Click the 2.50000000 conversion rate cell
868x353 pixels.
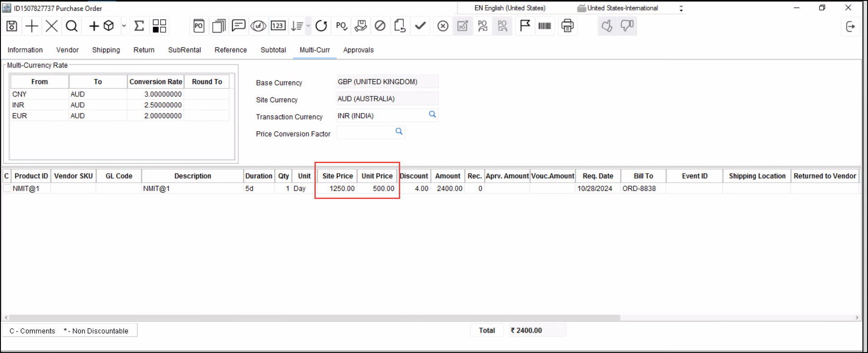tap(156, 105)
